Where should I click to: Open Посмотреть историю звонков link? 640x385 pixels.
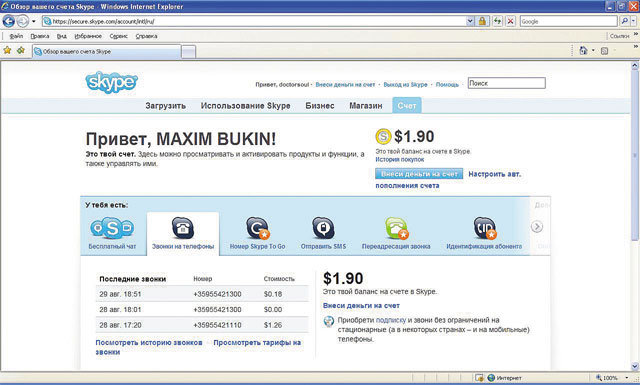pyautogui.click(x=149, y=343)
